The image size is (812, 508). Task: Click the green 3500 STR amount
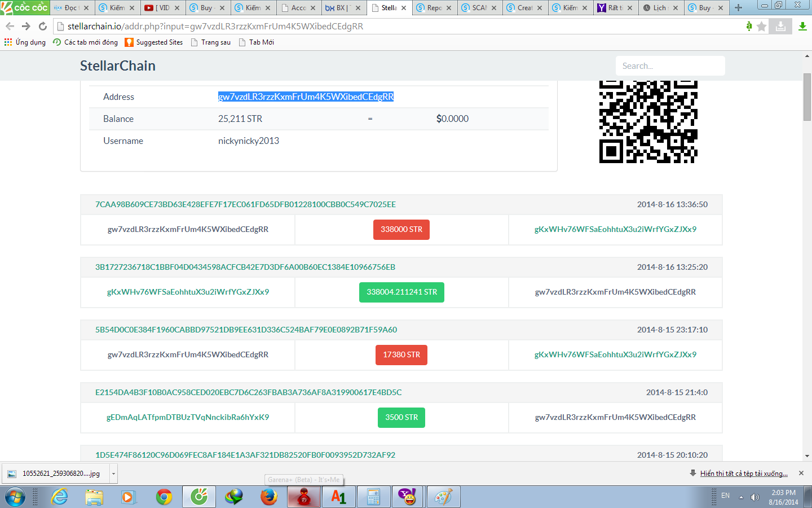401,418
